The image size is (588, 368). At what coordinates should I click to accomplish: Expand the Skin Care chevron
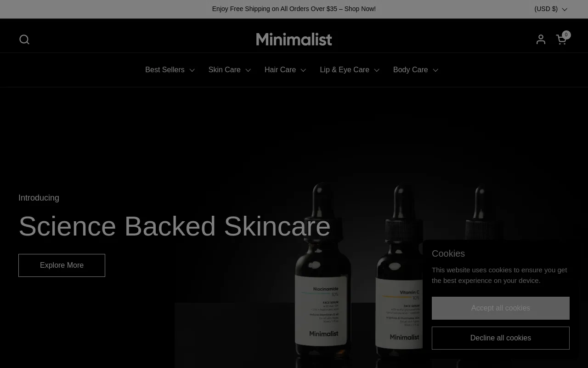(x=248, y=70)
